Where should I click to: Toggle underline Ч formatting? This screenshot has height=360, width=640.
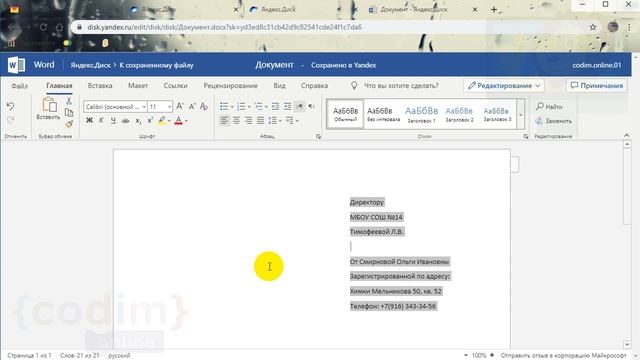coord(113,120)
